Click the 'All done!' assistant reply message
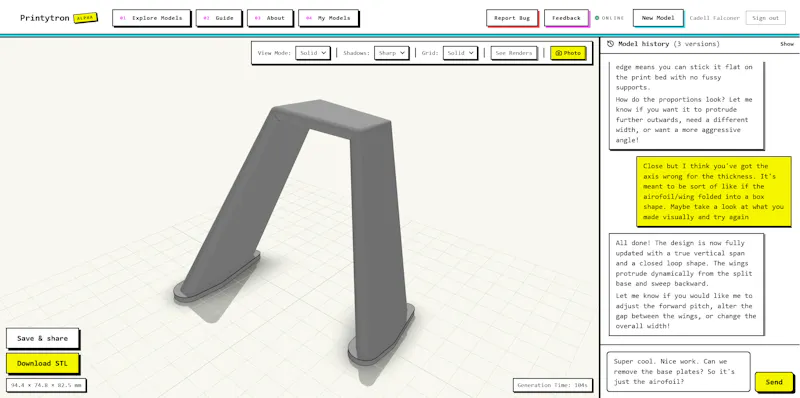 pos(687,284)
